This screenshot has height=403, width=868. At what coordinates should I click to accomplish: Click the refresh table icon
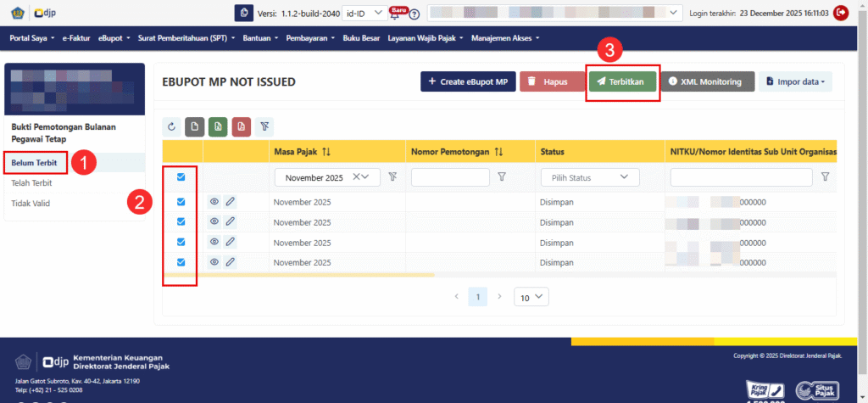click(x=172, y=126)
